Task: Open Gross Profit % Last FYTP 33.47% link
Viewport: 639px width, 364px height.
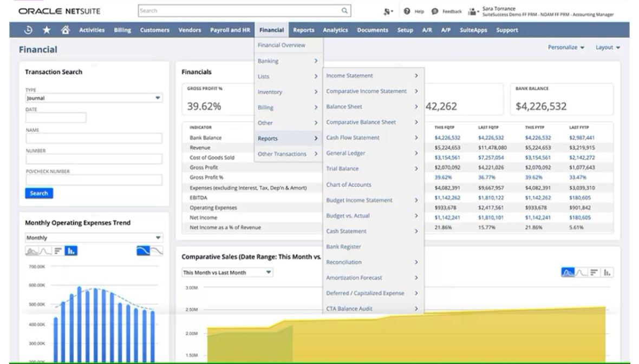Action: pyautogui.click(x=577, y=177)
